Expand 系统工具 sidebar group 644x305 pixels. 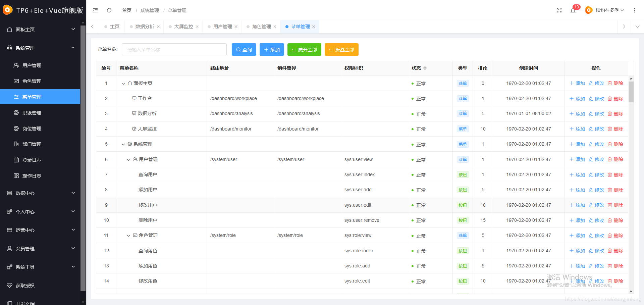click(x=40, y=267)
